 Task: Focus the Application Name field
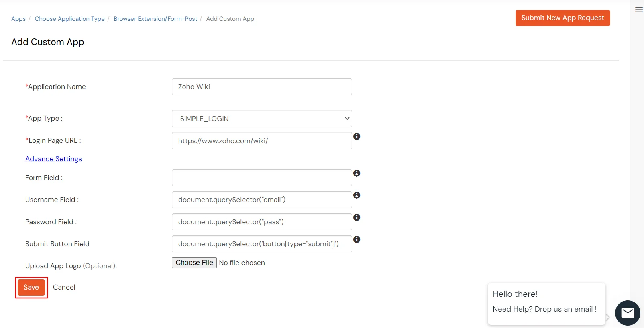coord(262,87)
